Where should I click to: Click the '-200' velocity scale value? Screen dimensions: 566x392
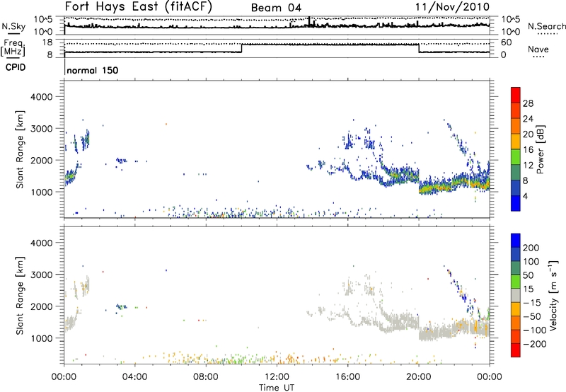[x=534, y=344]
